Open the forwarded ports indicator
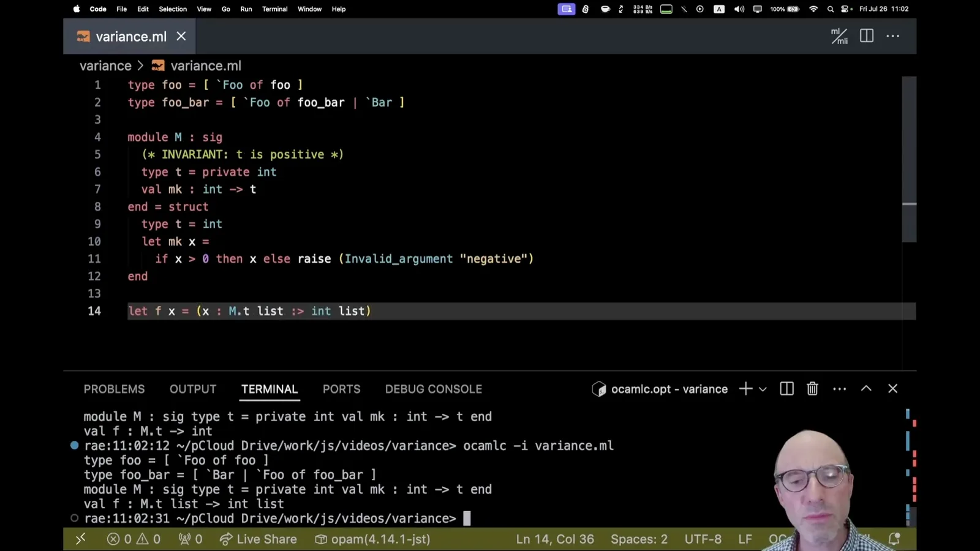Screen dimensions: 980x551 [190, 539]
